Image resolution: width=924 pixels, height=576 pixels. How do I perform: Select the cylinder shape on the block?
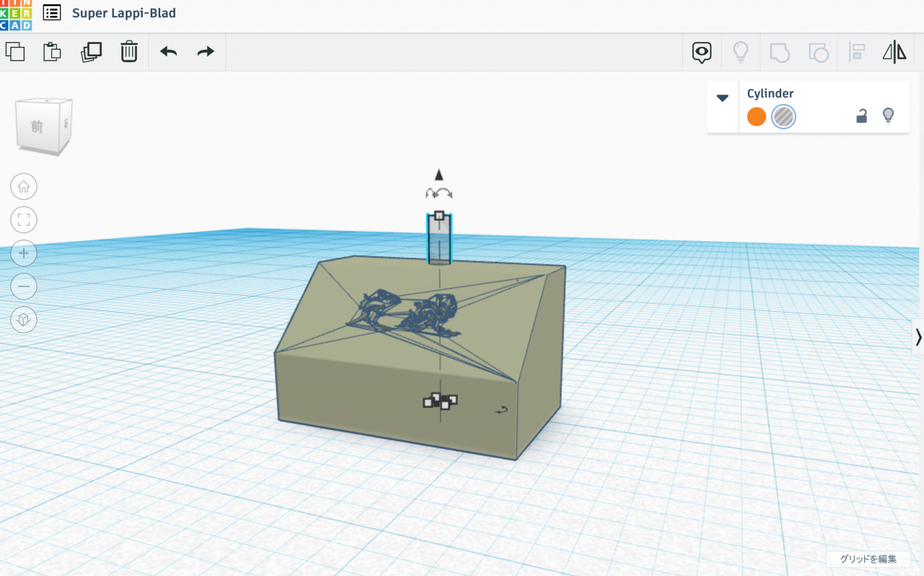tap(439, 242)
